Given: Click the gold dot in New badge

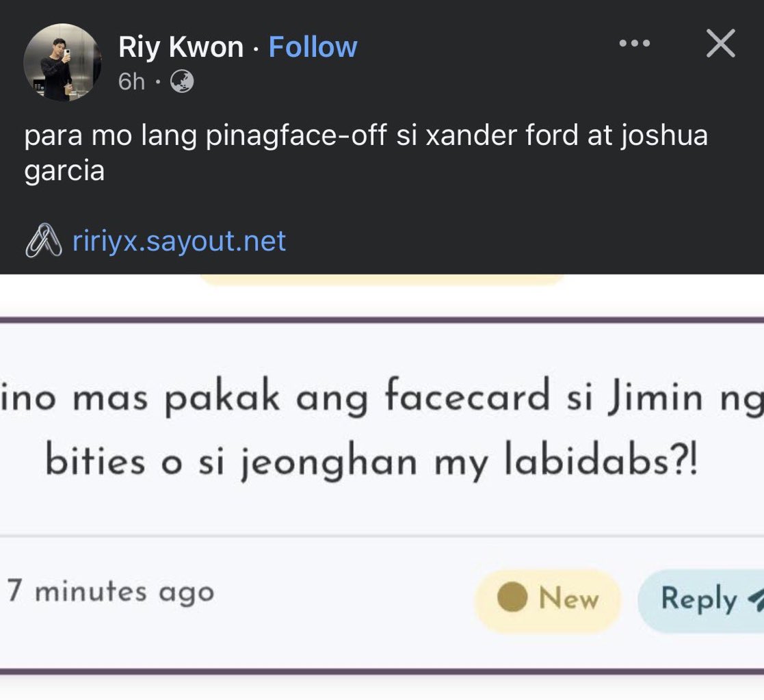Looking at the screenshot, I should point(512,597).
